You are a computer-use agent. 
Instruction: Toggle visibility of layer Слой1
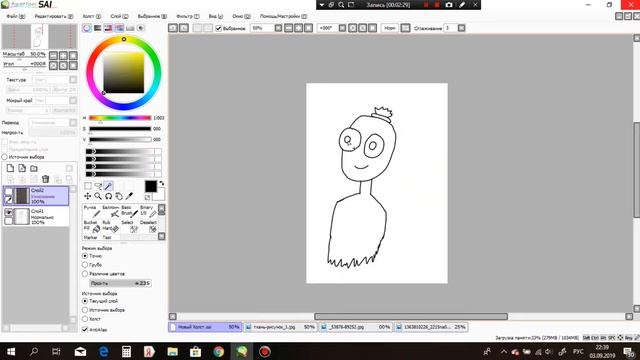8,212
